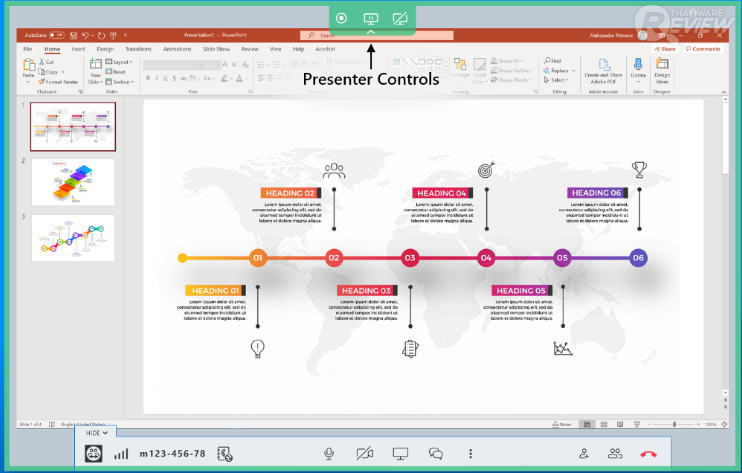Turn on the camera in meeting bar

coord(364,454)
